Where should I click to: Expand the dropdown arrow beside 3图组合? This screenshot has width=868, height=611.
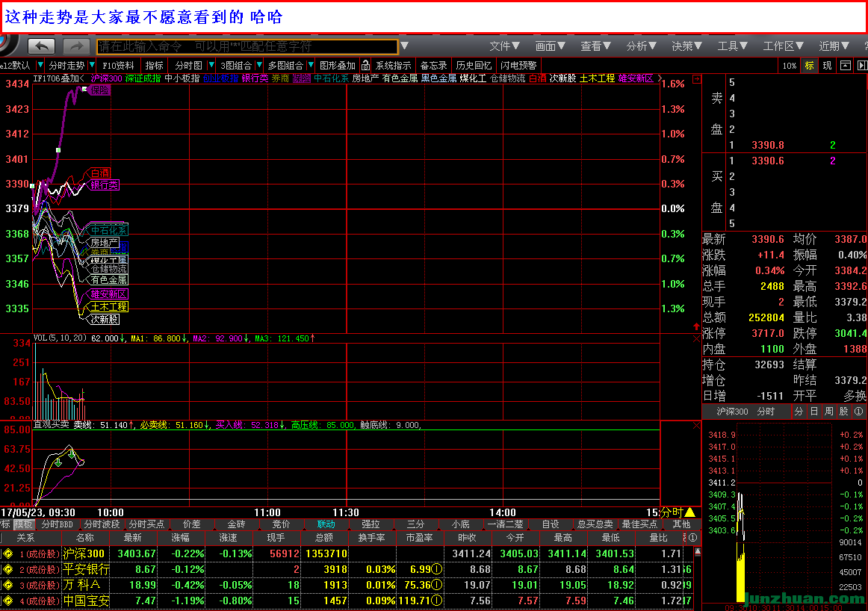tap(259, 65)
